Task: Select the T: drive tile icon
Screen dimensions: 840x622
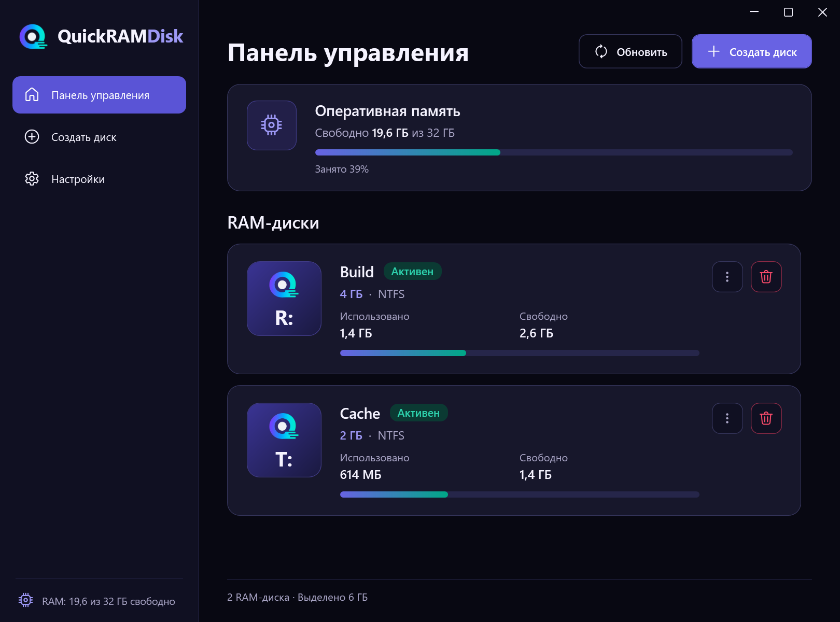Action: [x=284, y=440]
